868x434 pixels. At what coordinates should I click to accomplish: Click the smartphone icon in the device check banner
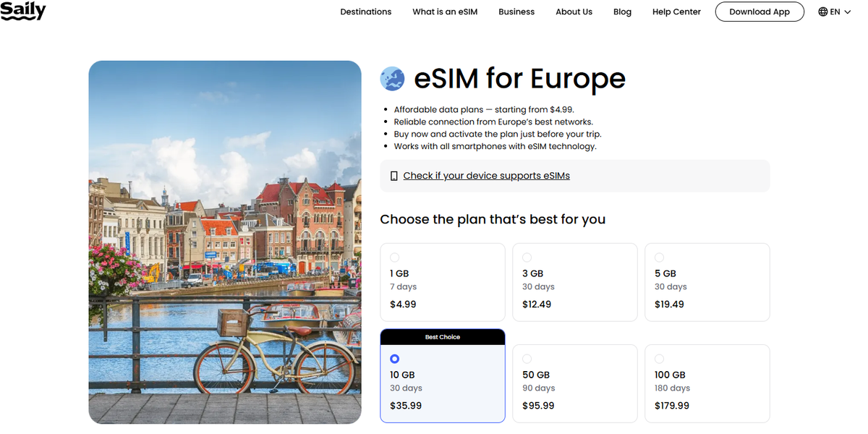pyautogui.click(x=393, y=175)
